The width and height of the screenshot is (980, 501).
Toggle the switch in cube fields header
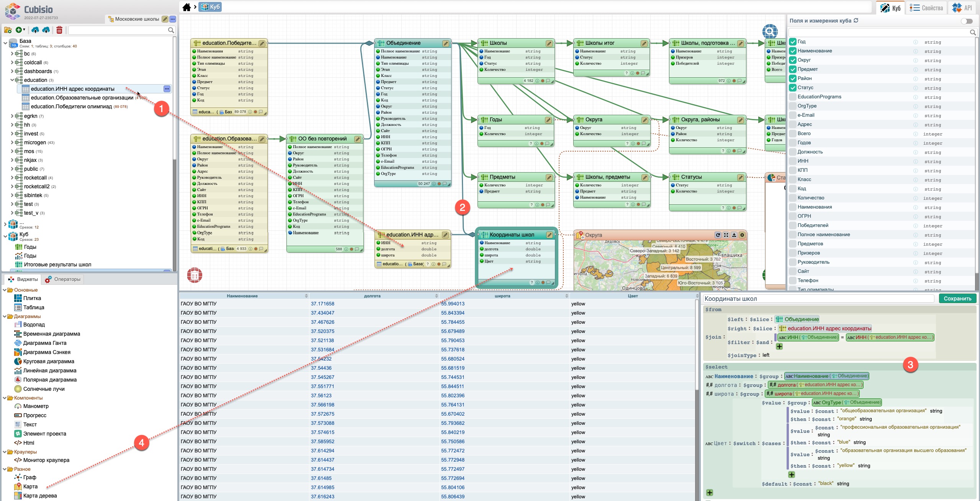(x=967, y=21)
